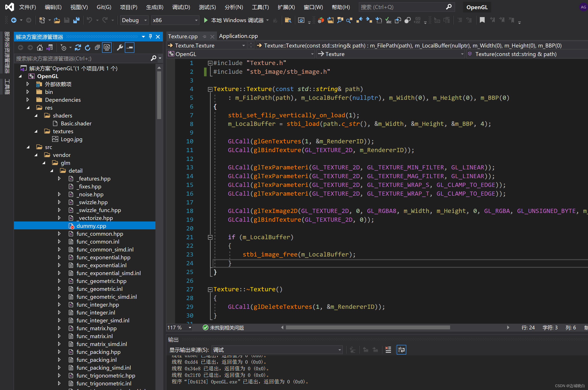
Task: Click the Save All toolbar icon
Action: tap(76, 20)
